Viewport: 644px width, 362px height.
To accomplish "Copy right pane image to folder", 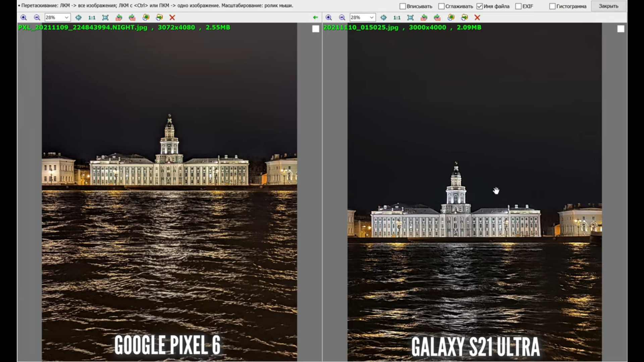I will point(451,17).
